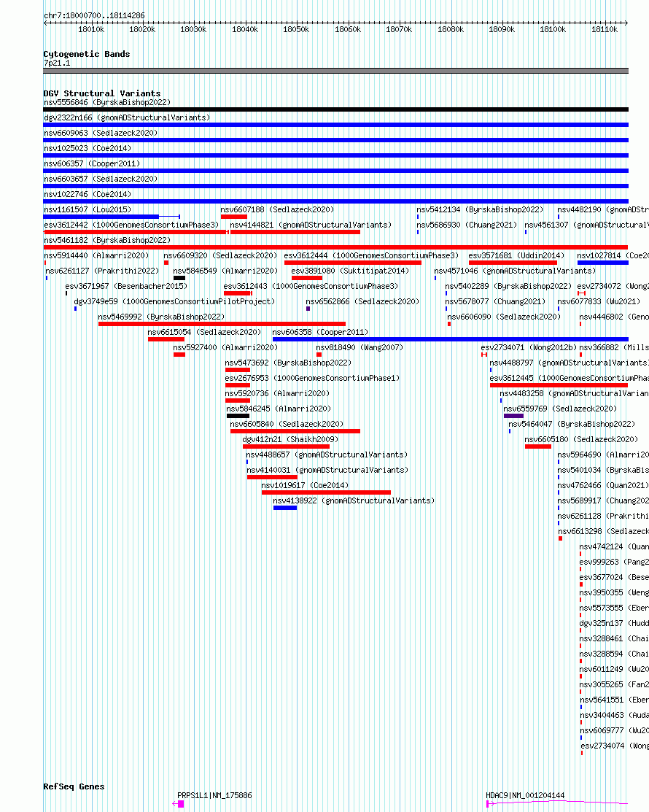Select the nsv5469992 (ByrskaBishop2022) label
The height and width of the screenshot is (812, 649).
click(x=161, y=317)
